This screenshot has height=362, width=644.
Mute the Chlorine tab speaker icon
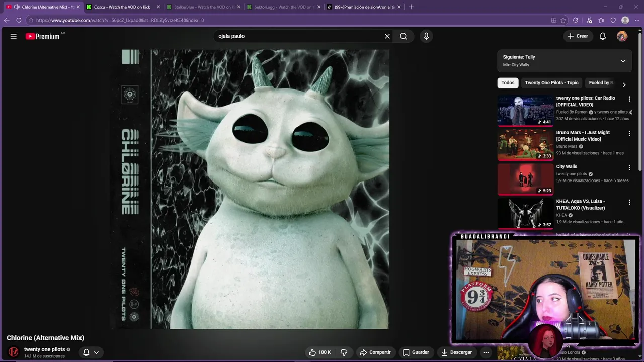click(17, 7)
